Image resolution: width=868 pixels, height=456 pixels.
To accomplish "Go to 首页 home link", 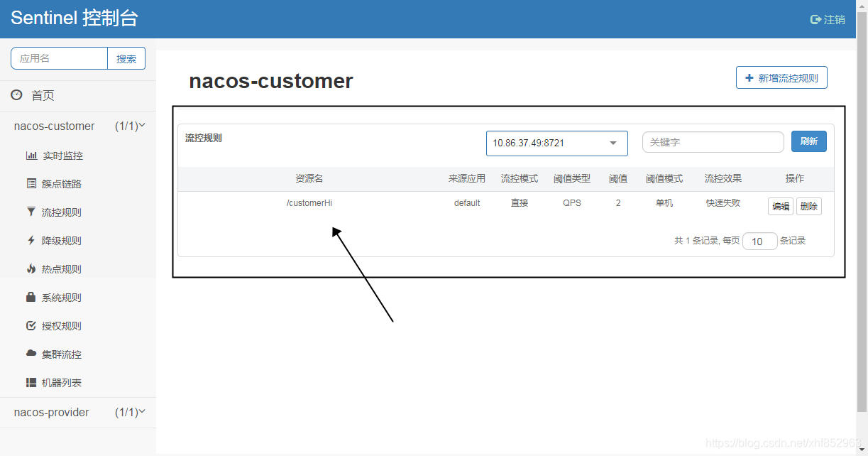I will (x=43, y=95).
